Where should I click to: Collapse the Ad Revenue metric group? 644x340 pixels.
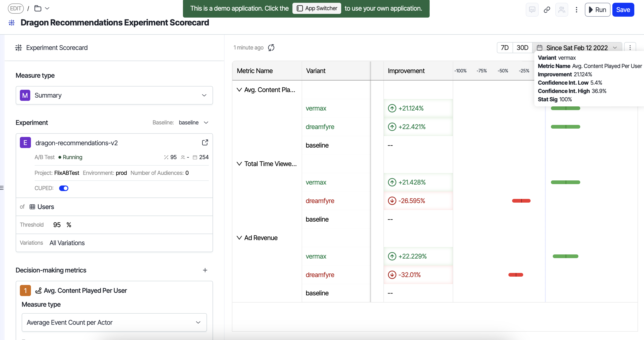pyautogui.click(x=239, y=238)
